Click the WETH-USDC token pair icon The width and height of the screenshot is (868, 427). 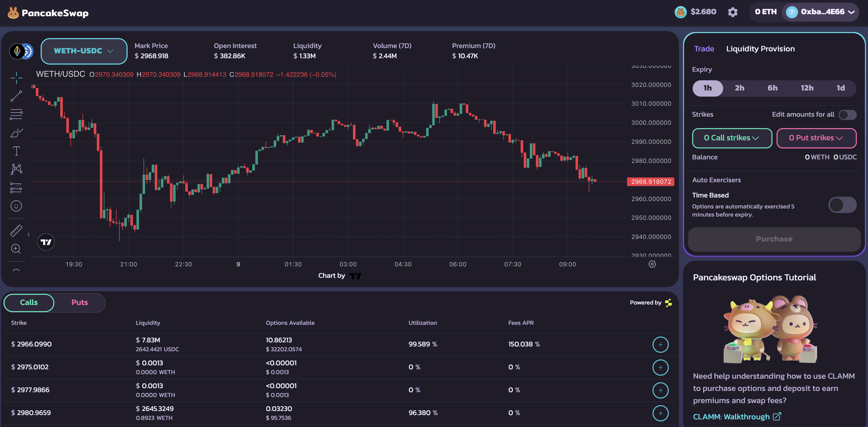[x=21, y=51]
